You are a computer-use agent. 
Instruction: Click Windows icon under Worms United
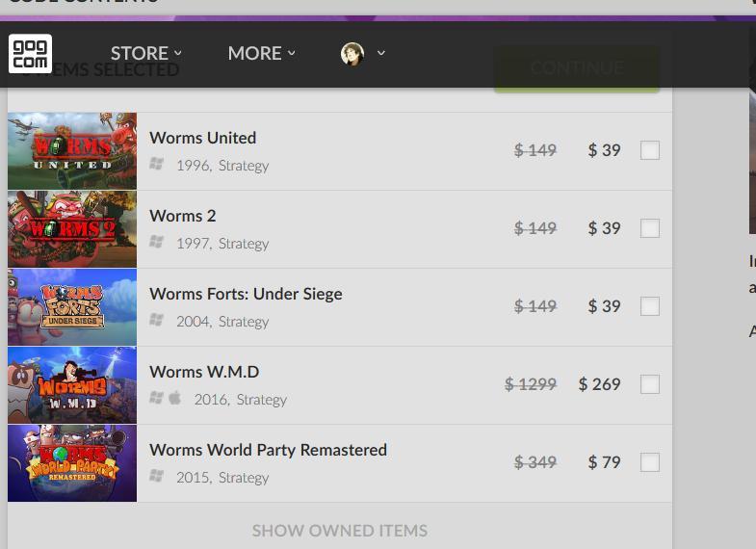(156, 164)
